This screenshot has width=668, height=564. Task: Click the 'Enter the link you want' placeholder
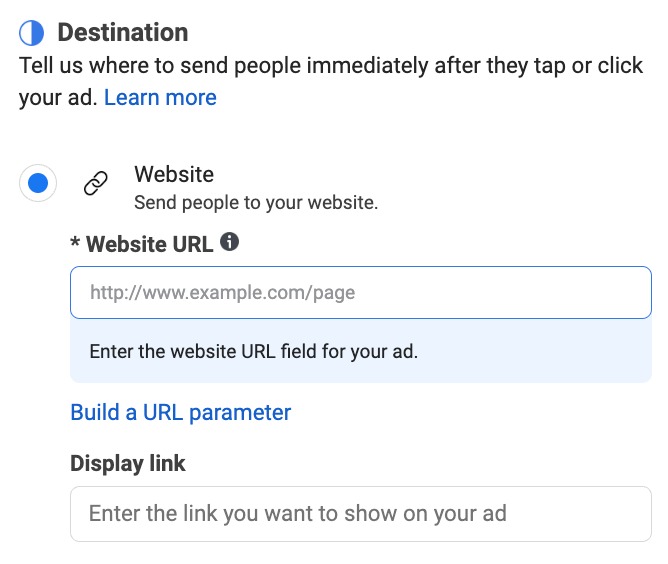tap(297, 514)
